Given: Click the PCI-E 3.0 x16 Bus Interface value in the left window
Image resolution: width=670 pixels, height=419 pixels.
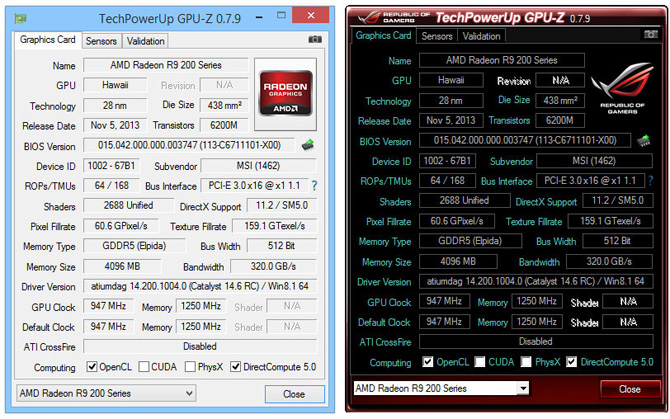Looking at the screenshot, I should click(254, 185).
